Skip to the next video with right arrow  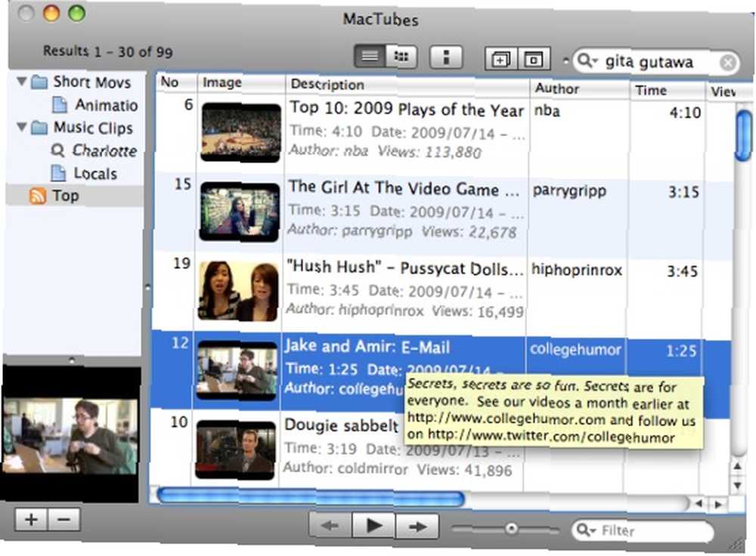pyautogui.click(x=417, y=527)
